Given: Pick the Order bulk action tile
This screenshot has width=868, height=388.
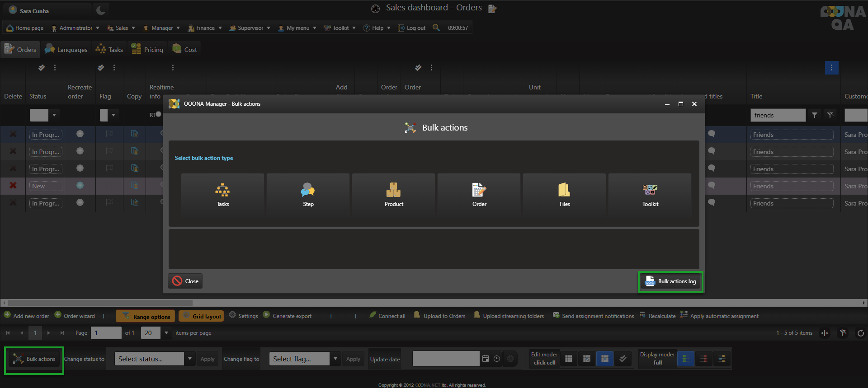Looking at the screenshot, I should (479, 195).
